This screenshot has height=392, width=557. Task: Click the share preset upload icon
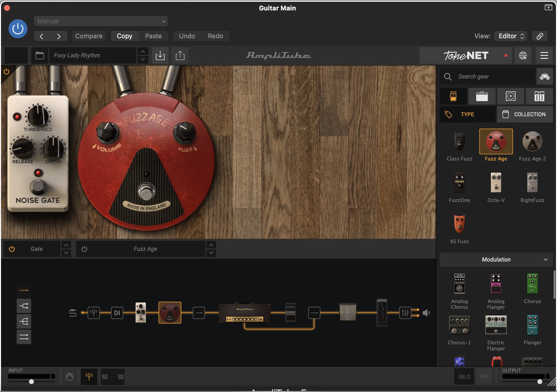pyautogui.click(x=180, y=55)
